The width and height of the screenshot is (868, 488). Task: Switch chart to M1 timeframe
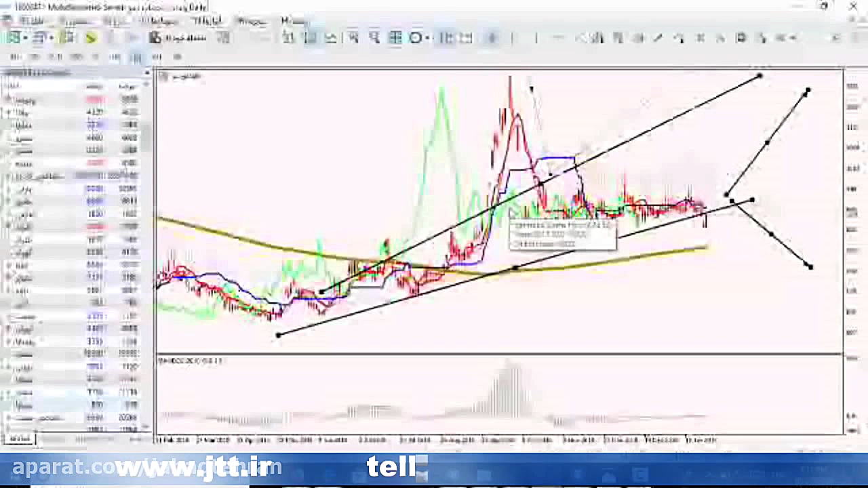tap(15, 57)
